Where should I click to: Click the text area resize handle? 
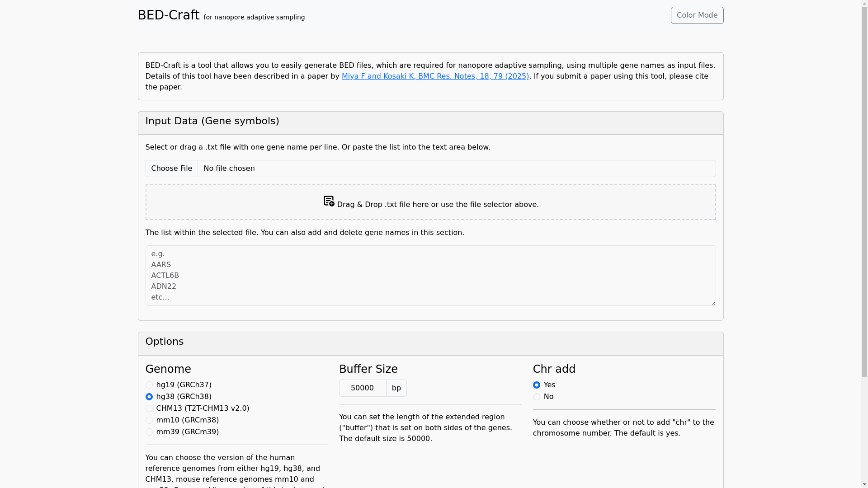[713, 303]
